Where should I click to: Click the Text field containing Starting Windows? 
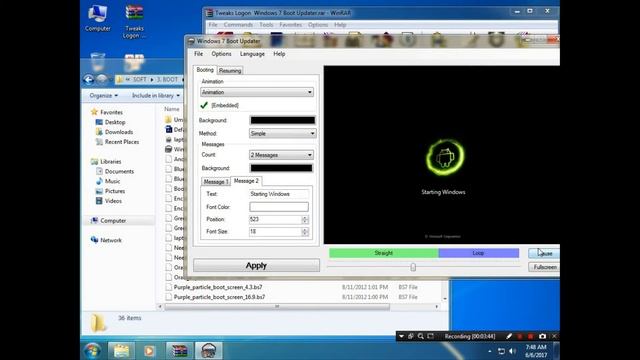point(279,194)
